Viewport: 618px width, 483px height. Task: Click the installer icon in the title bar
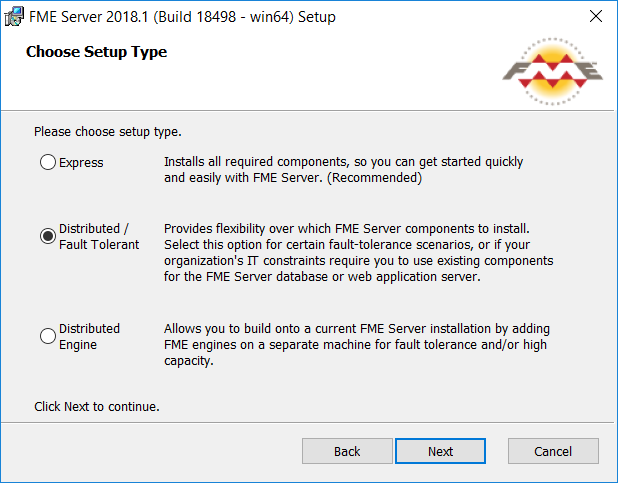coord(14,17)
